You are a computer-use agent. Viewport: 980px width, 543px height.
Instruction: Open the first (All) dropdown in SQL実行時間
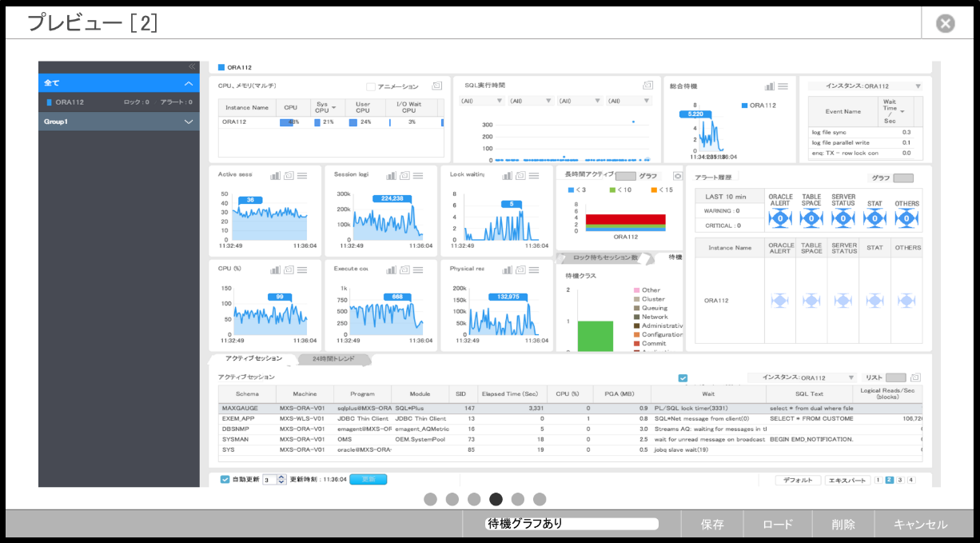(x=482, y=101)
